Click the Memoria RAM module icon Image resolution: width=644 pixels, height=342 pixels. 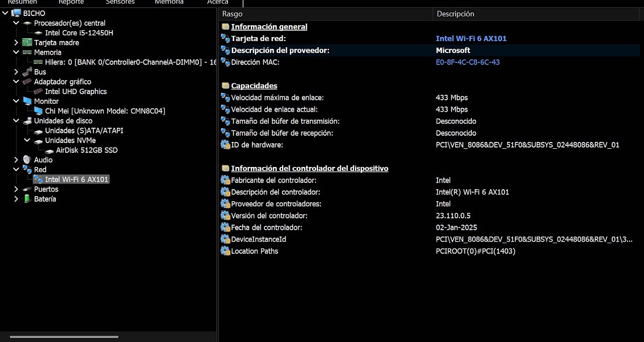[x=27, y=52]
